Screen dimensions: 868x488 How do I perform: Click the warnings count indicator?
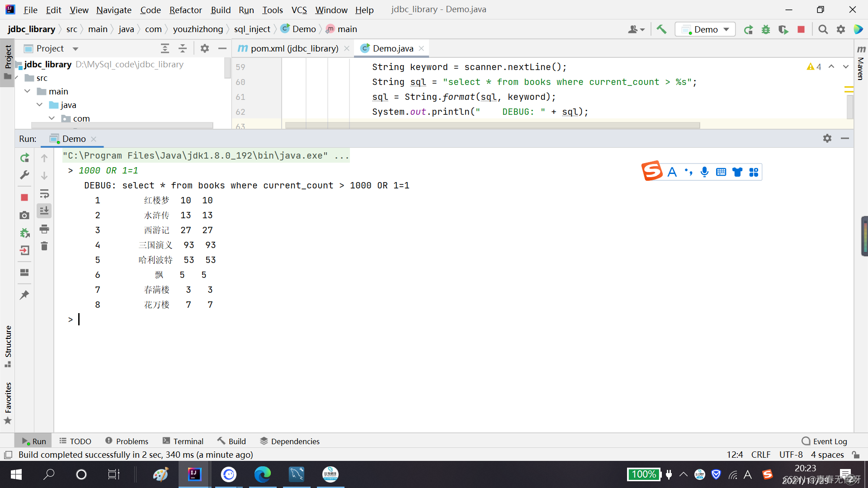[814, 66]
